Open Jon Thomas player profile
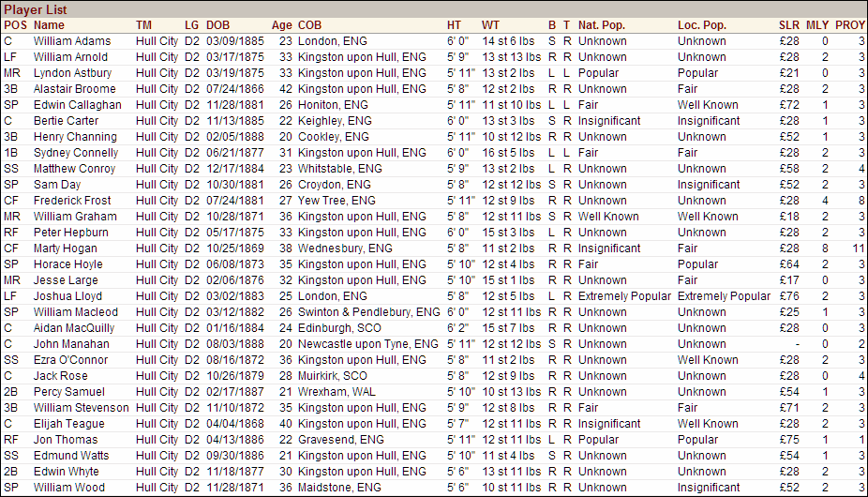Viewport: 868px width, 497px height. pos(65,440)
